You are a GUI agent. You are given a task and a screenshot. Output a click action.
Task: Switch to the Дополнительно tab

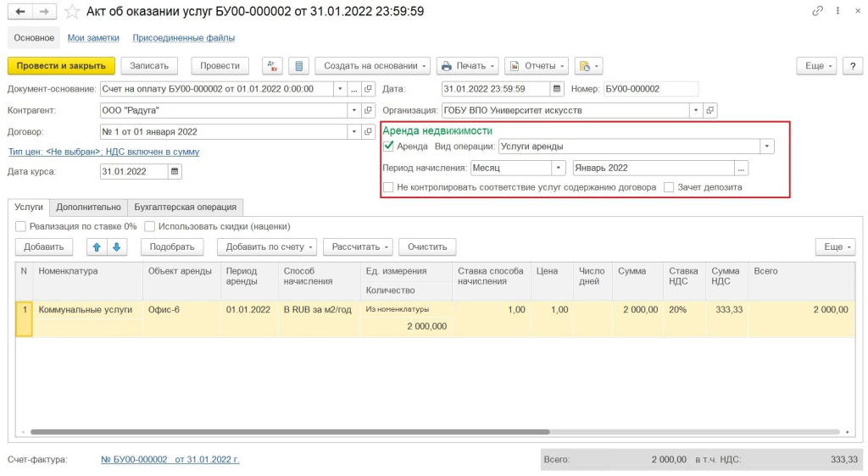(x=89, y=207)
